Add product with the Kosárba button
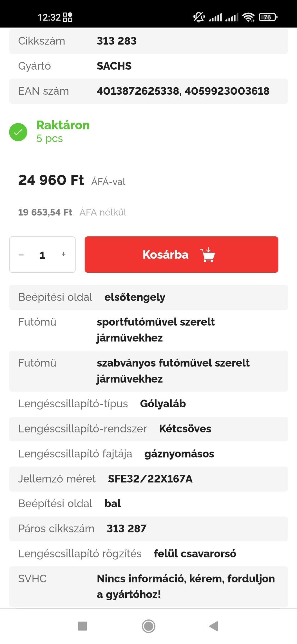 coord(166,255)
